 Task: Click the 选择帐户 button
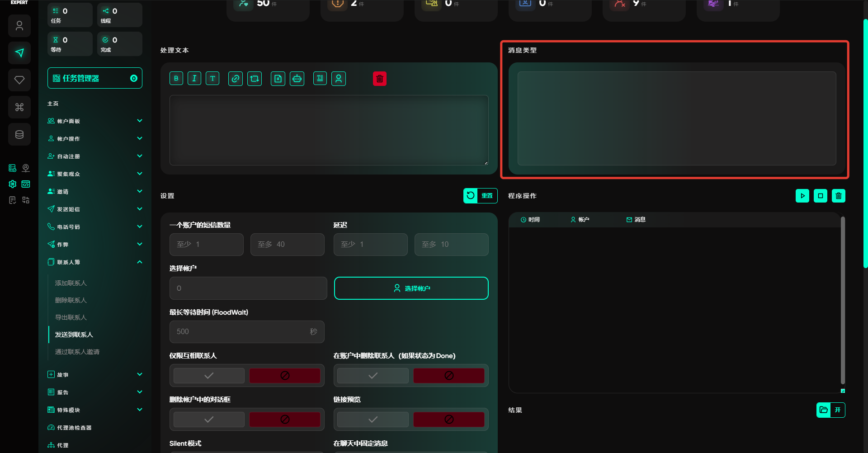point(411,288)
